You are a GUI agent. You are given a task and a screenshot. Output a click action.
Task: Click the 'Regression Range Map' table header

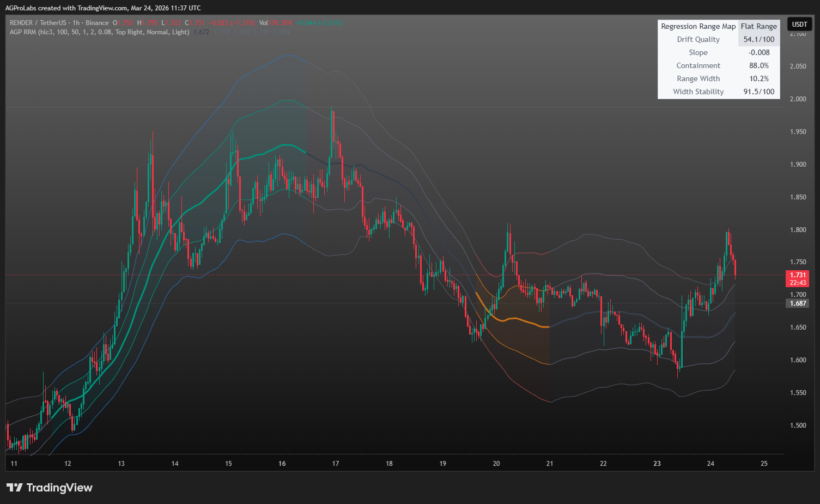[x=698, y=26]
